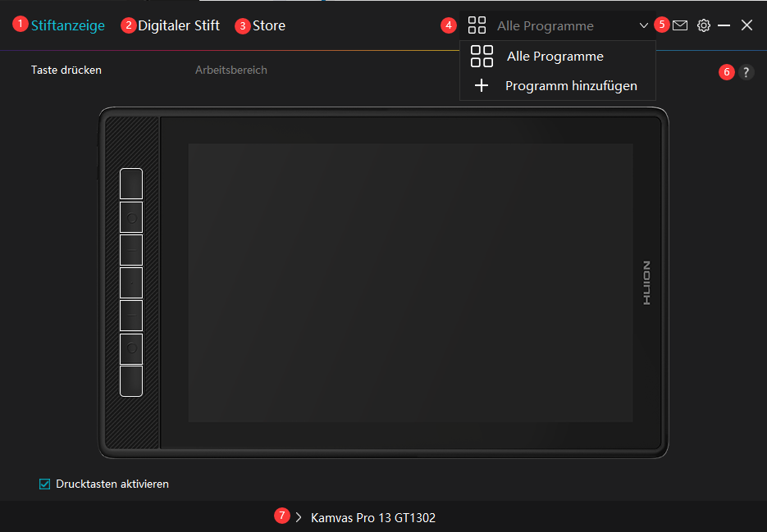Click the question mark help icon

click(746, 72)
